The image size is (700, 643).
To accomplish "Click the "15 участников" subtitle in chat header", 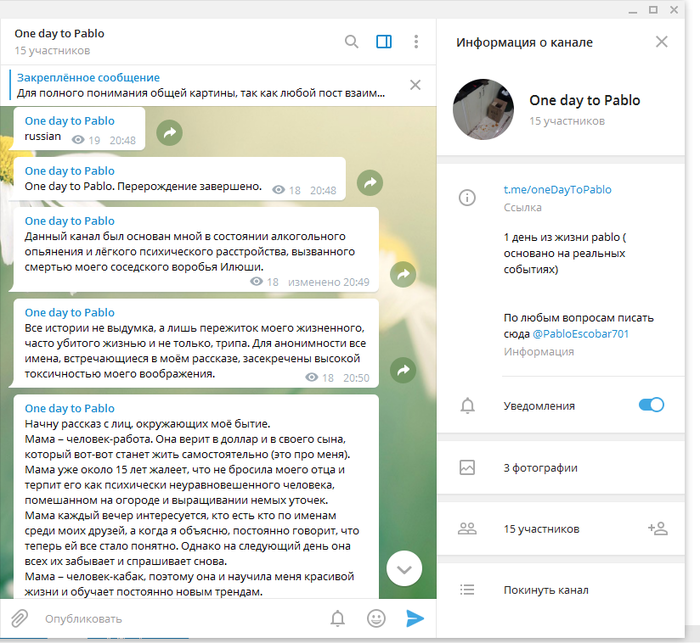I will point(52,50).
